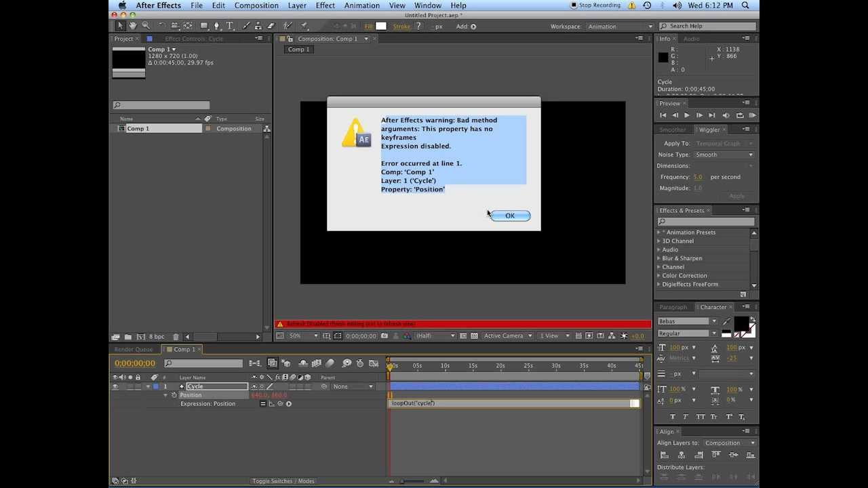Open the Effect menu
Image resolution: width=868 pixels, height=488 pixels.
coord(325,5)
